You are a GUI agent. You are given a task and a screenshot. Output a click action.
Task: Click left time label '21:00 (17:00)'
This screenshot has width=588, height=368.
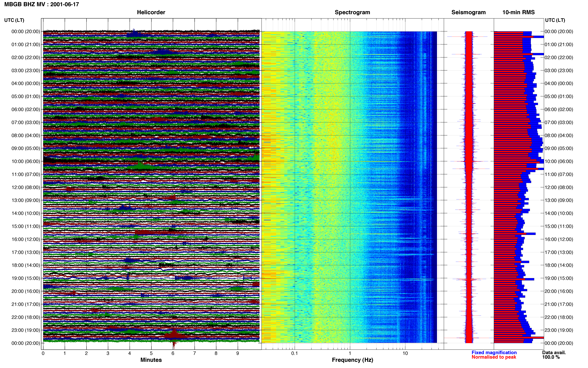[x=26, y=304]
